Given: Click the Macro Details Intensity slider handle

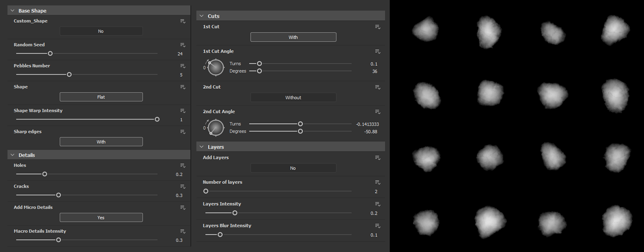Looking at the screenshot, I should tap(59, 240).
